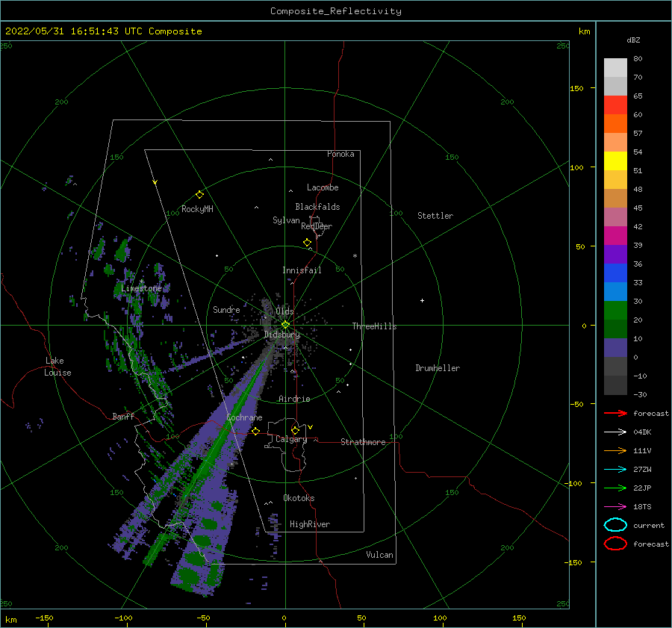
Task: Select the 36 dBZ purple color swatch
Action: 615,254
